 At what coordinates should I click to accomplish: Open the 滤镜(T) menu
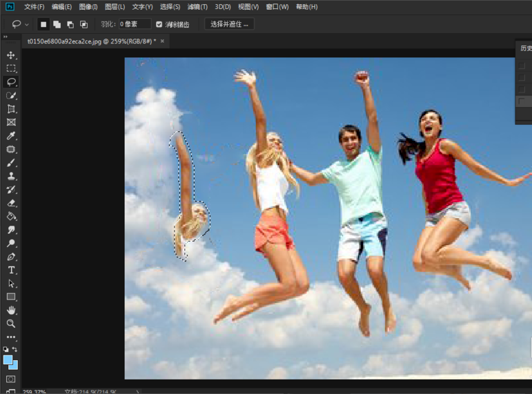tap(197, 7)
